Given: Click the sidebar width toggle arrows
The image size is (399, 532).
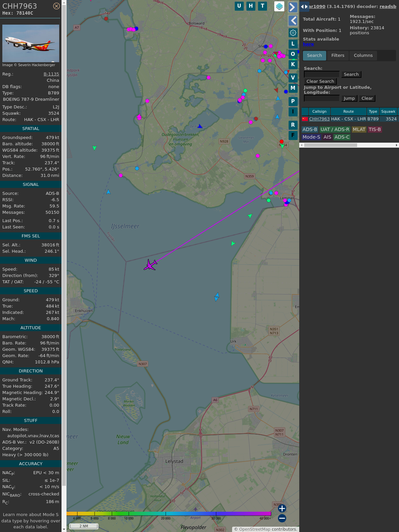Looking at the screenshot, I should point(304,7).
